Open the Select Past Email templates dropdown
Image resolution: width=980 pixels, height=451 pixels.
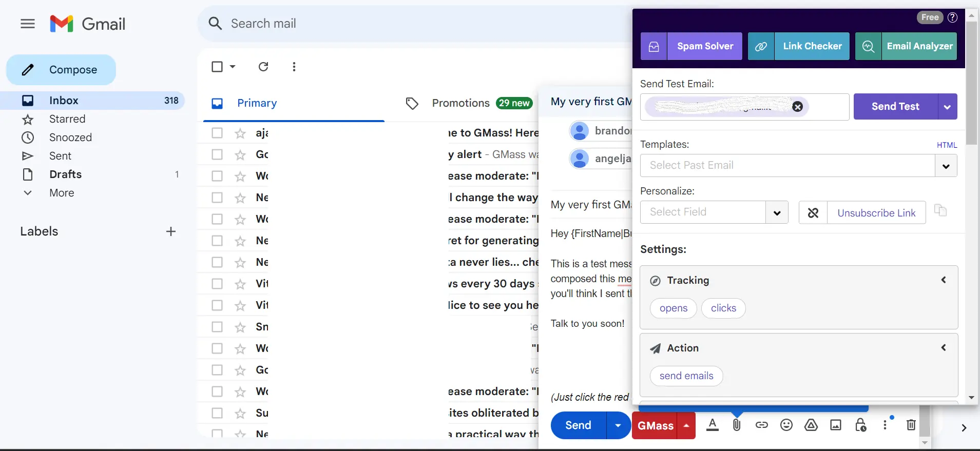946,166
